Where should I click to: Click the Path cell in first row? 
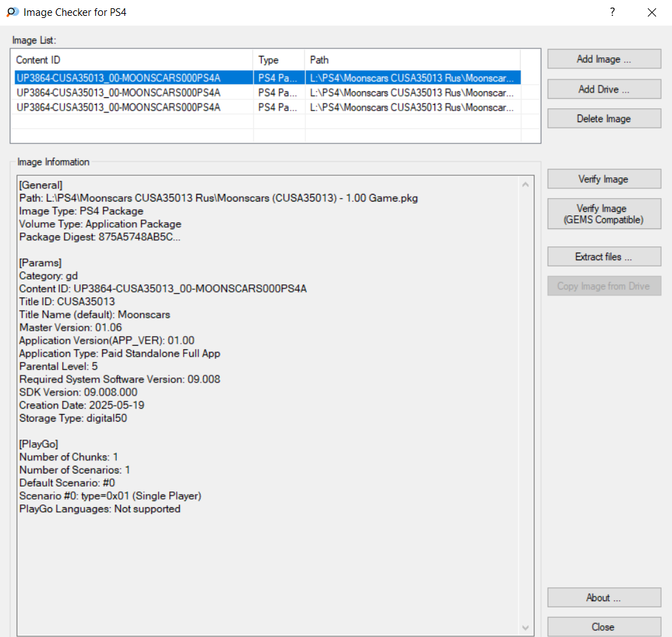click(x=412, y=78)
